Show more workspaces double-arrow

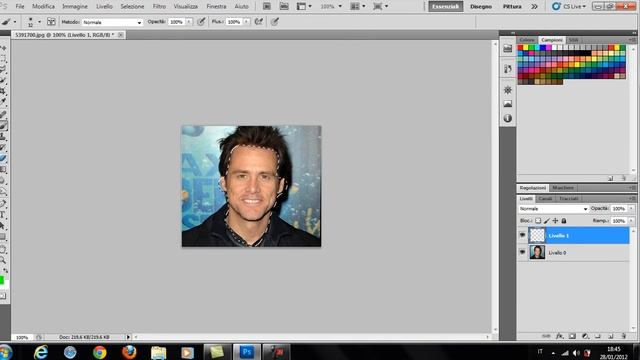(534, 7)
